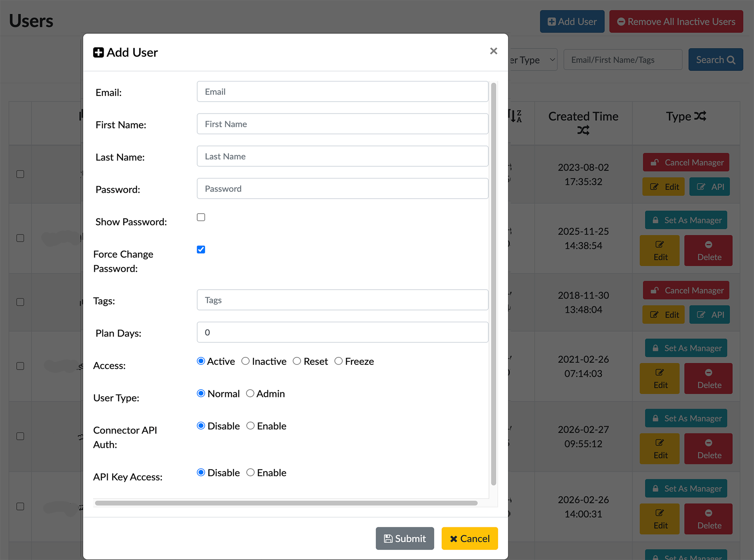Select the Freeze access radio option
The width and height of the screenshot is (754, 560).
(x=339, y=361)
